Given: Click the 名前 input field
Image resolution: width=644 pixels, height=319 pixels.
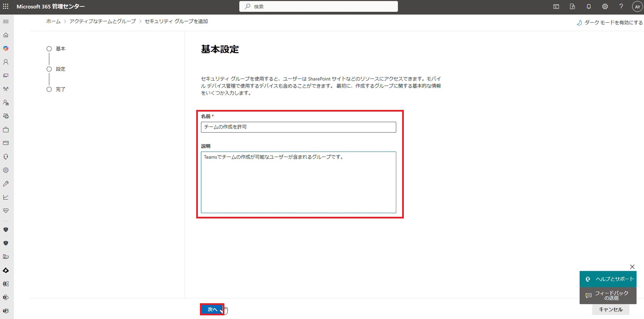Looking at the screenshot, I should [298, 127].
